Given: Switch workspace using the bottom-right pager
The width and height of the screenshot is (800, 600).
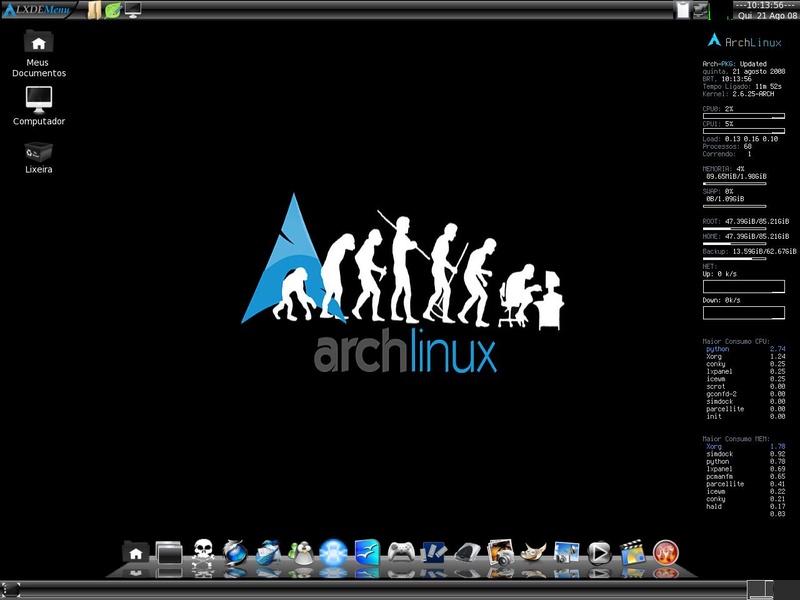Looking at the screenshot, I should click(760, 590).
